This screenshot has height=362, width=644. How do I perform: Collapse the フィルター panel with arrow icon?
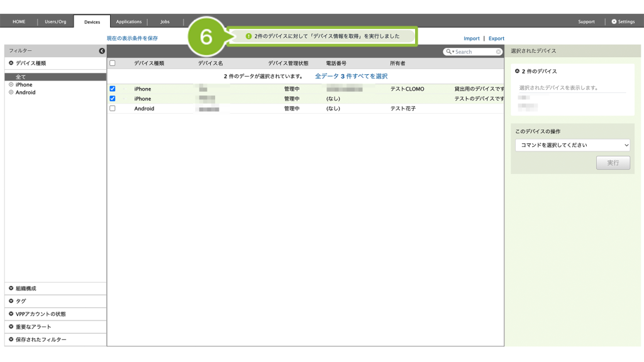pos(102,51)
